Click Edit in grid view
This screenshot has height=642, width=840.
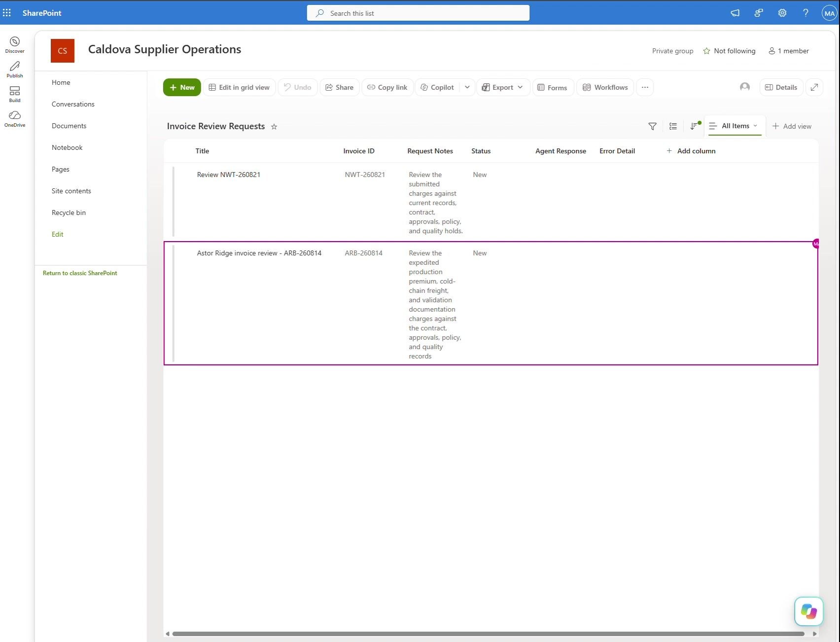[x=239, y=87]
